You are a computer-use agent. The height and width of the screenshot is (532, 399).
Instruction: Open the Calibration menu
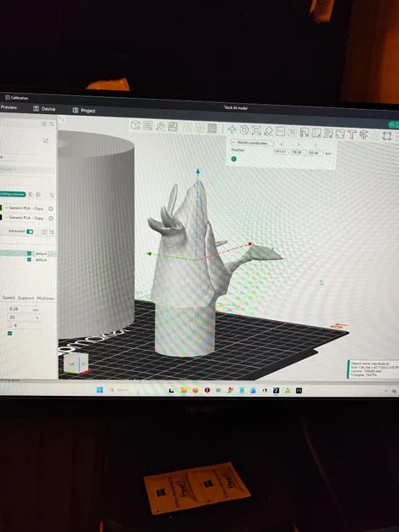17,98
